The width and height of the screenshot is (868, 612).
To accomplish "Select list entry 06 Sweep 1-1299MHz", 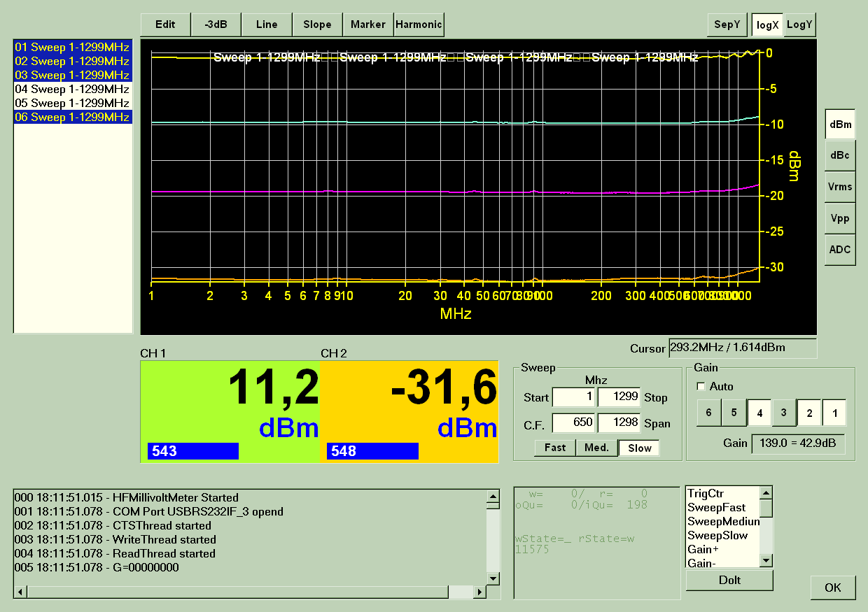I will (x=73, y=118).
